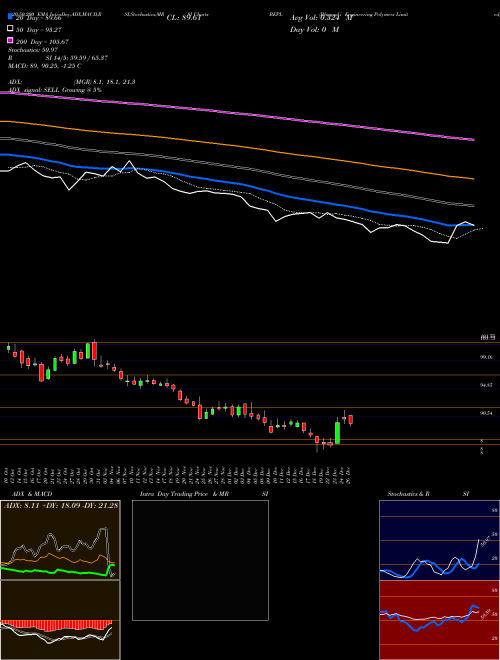Viewport: 500px width, 660px height.
Task: Click the magenta 200 Day EMA legend swatch
Action: (x=10, y=40)
